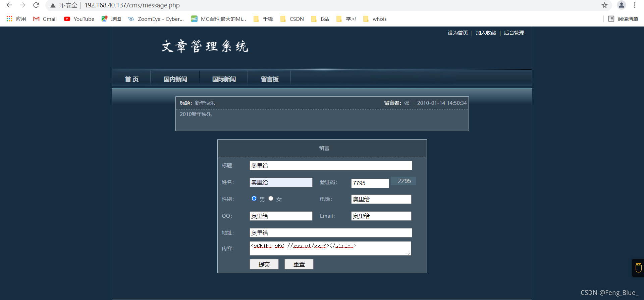Open the CSDN bookmark folder
Screen dimensions: 644x300
point(292,19)
